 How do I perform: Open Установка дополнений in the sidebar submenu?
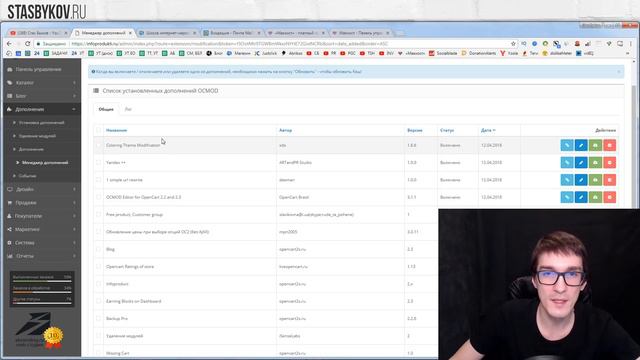pyautogui.click(x=42, y=122)
